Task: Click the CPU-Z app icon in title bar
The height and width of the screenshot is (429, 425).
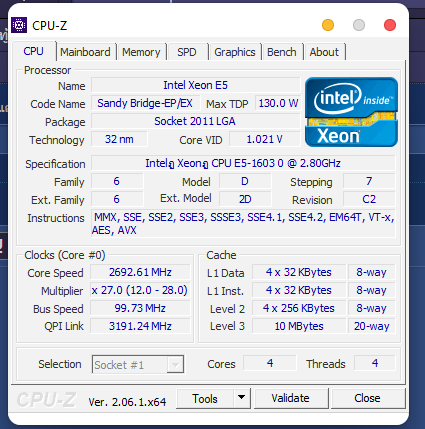Action: (x=19, y=25)
